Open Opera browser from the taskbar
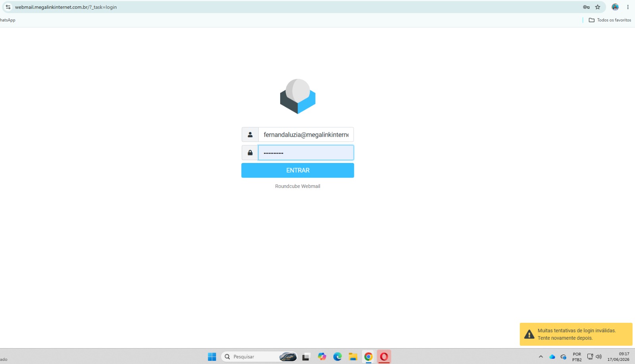 [384, 357]
